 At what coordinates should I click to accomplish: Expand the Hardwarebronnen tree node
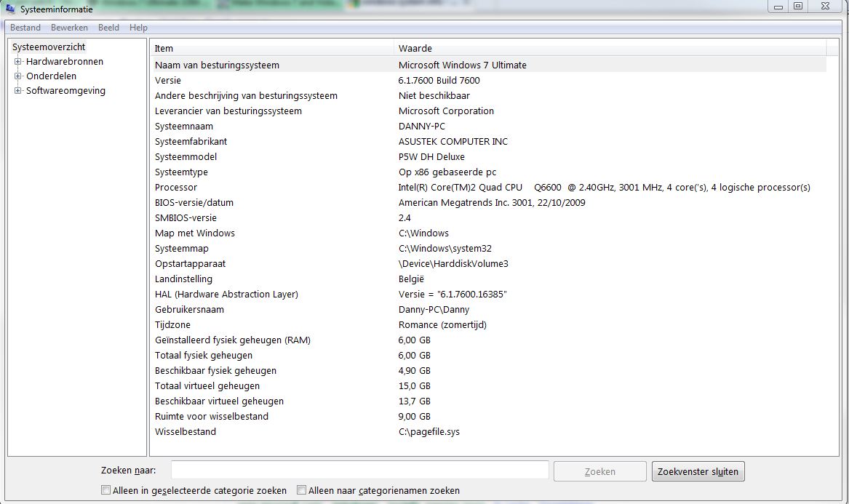pos(18,62)
